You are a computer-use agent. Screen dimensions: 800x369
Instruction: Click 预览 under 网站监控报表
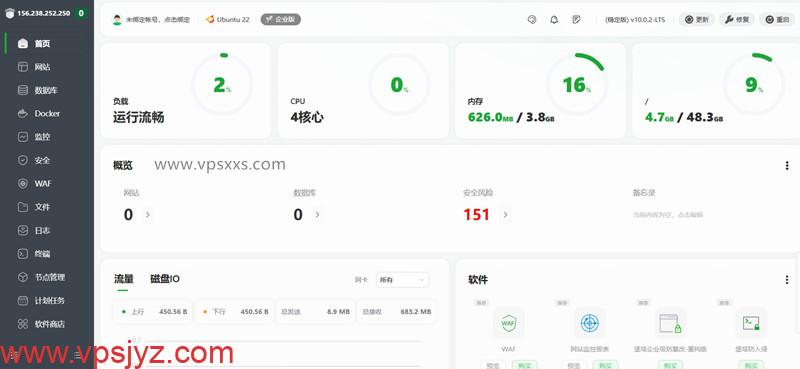(574, 365)
